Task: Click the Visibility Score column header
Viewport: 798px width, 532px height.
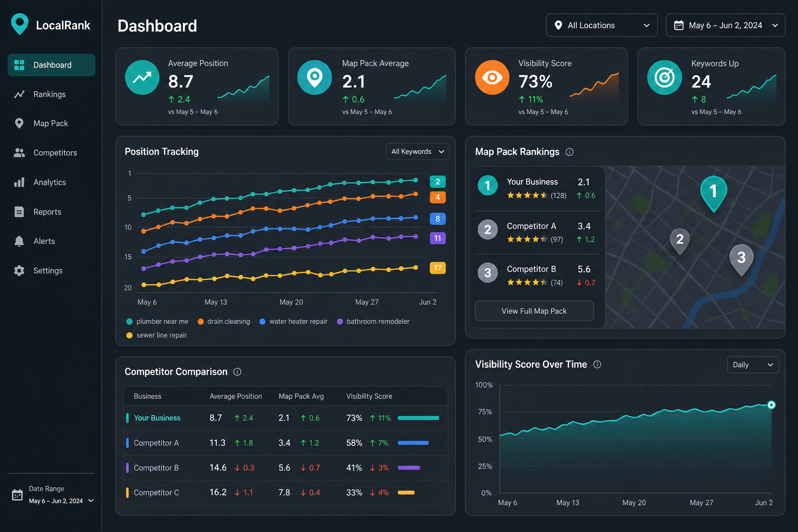Action: point(369,396)
